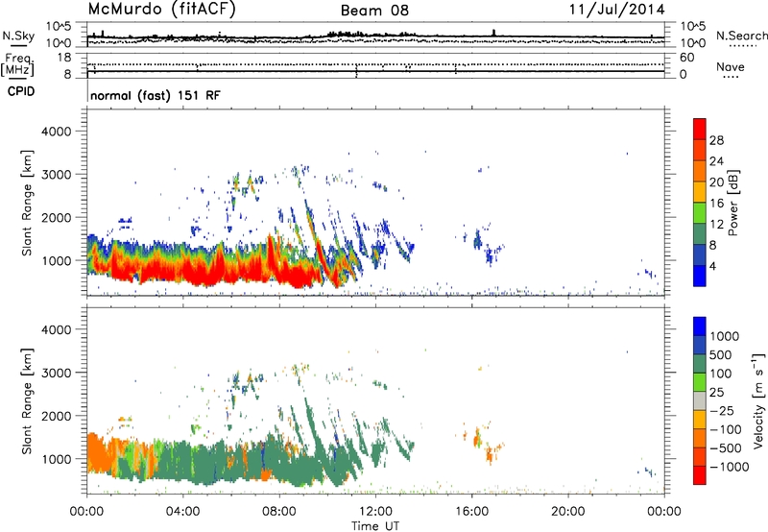The width and height of the screenshot is (768, 532).
Task: Click the "25" label on the Velocity colorbar
Action: [716, 392]
